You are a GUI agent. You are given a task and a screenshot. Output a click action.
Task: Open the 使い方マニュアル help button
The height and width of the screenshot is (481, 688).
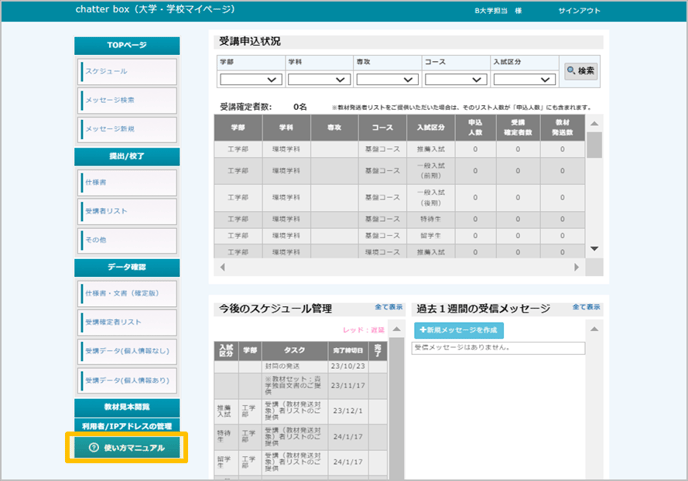point(127,447)
